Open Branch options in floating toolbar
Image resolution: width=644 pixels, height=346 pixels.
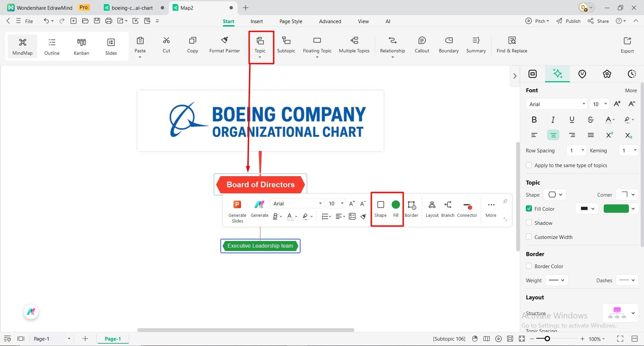coord(448,209)
